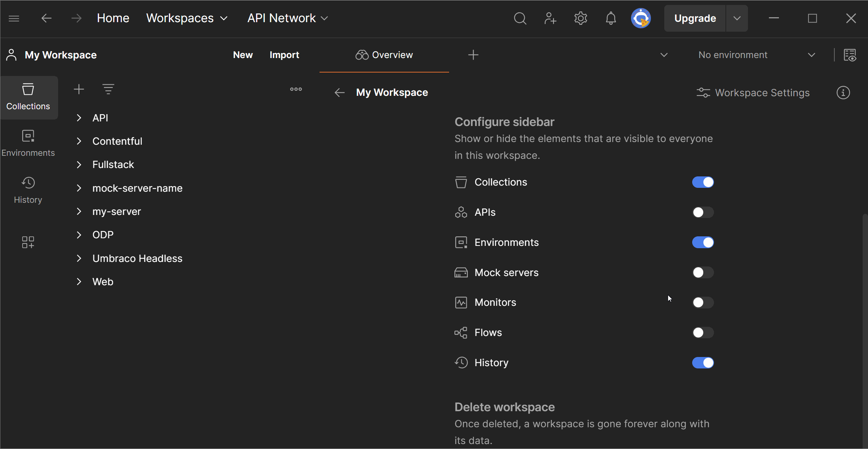Open the search icon
The image size is (868, 449).
(520, 18)
